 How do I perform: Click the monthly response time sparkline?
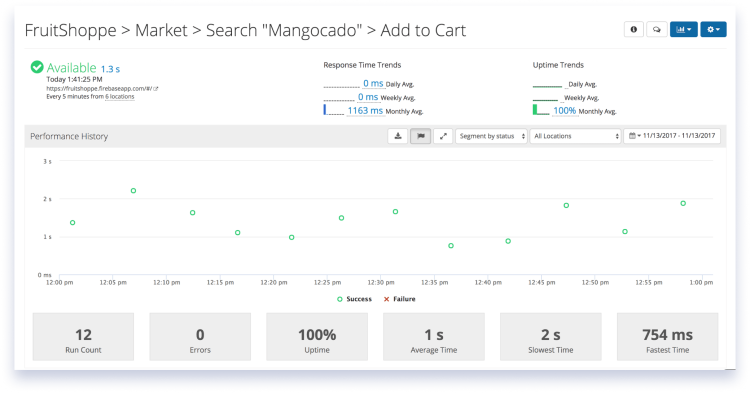(x=333, y=110)
